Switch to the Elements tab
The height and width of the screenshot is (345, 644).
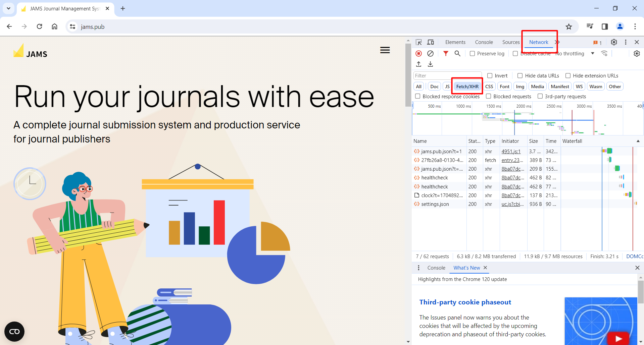pyautogui.click(x=455, y=42)
